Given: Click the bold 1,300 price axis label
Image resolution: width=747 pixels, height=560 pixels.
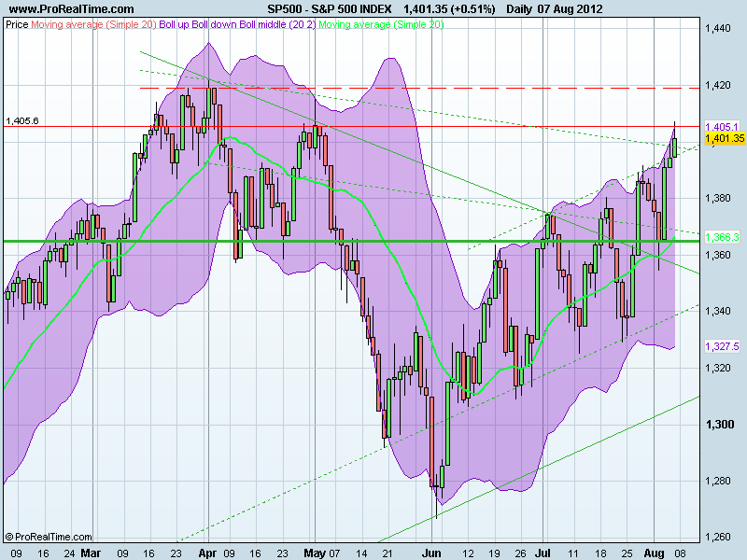Looking at the screenshot, I should [719, 425].
